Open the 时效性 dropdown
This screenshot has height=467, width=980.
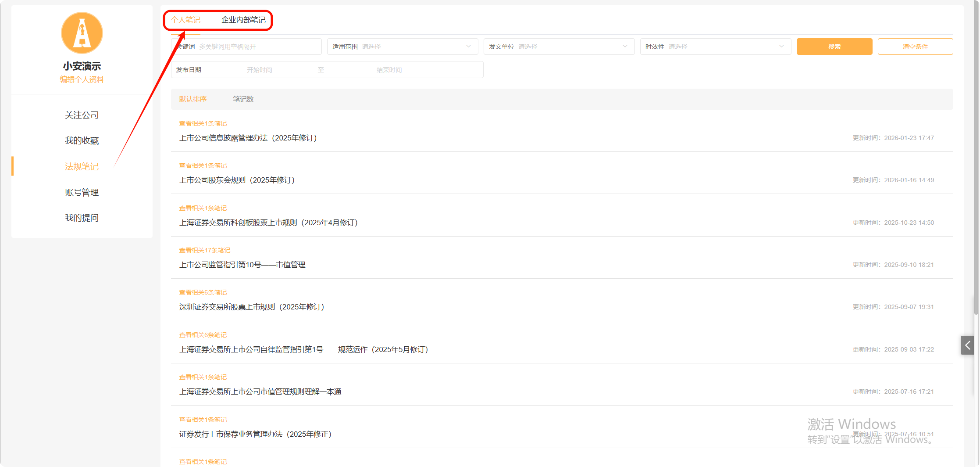716,47
